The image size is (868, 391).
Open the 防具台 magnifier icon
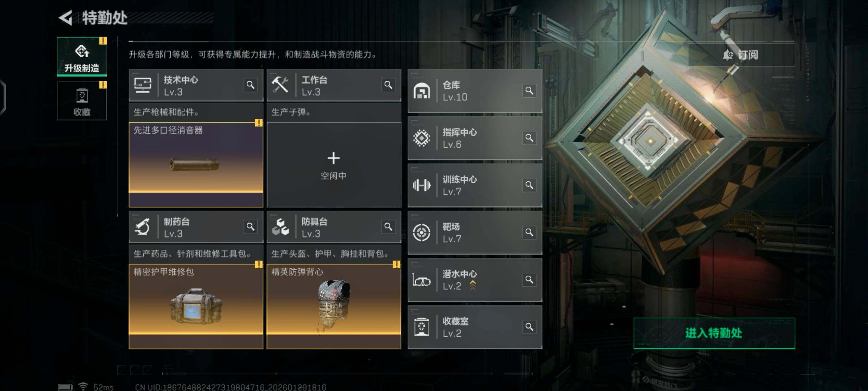(x=388, y=227)
